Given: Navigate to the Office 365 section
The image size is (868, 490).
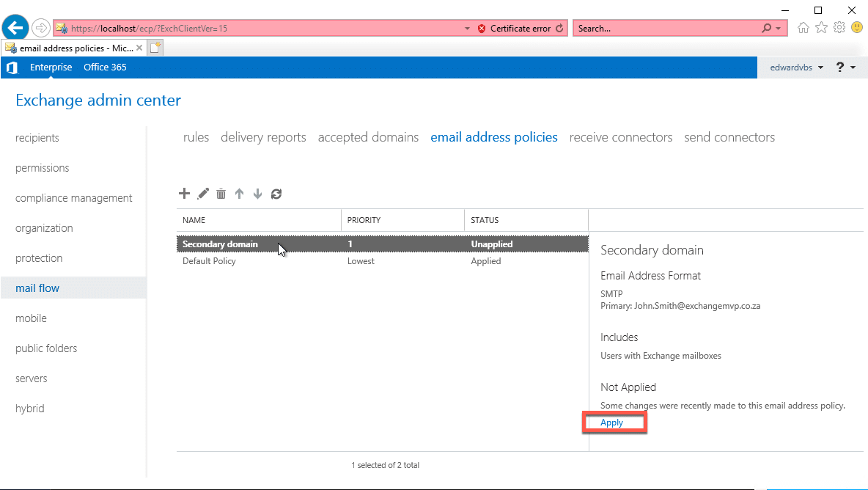Looking at the screenshot, I should (x=105, y=67).
